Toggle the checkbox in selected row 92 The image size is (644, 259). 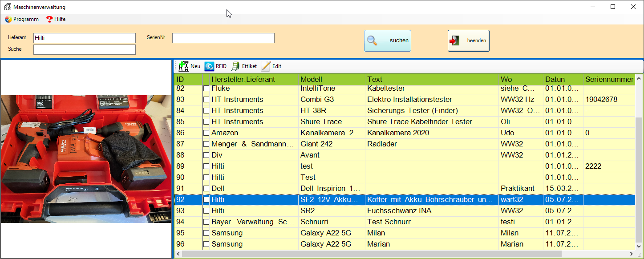coord(206,200)
